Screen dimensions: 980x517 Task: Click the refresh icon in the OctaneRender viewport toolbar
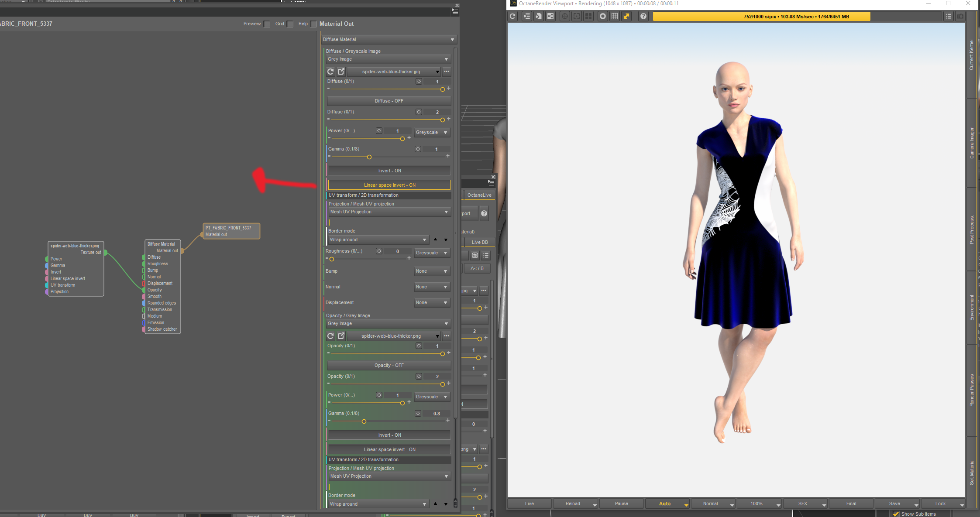pyautogui.click(x=513, y=16)
